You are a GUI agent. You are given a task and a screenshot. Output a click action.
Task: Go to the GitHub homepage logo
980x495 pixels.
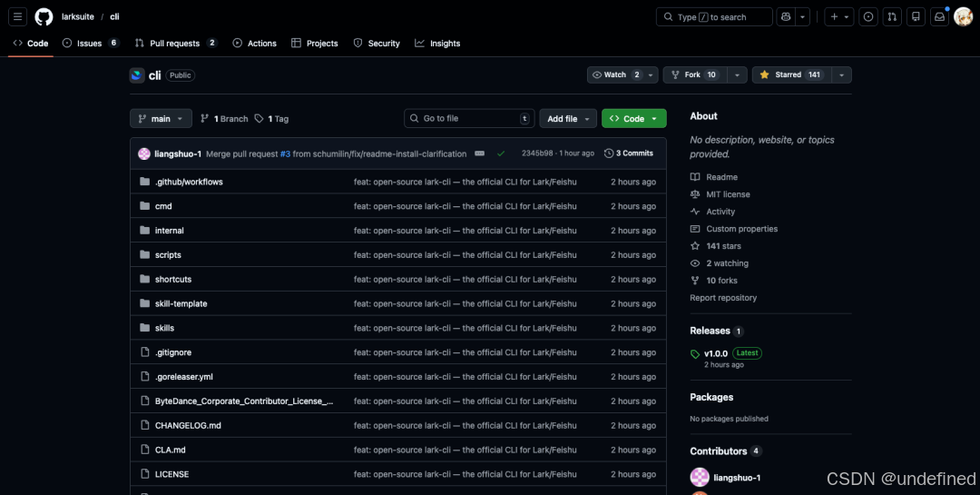point(44,17)
